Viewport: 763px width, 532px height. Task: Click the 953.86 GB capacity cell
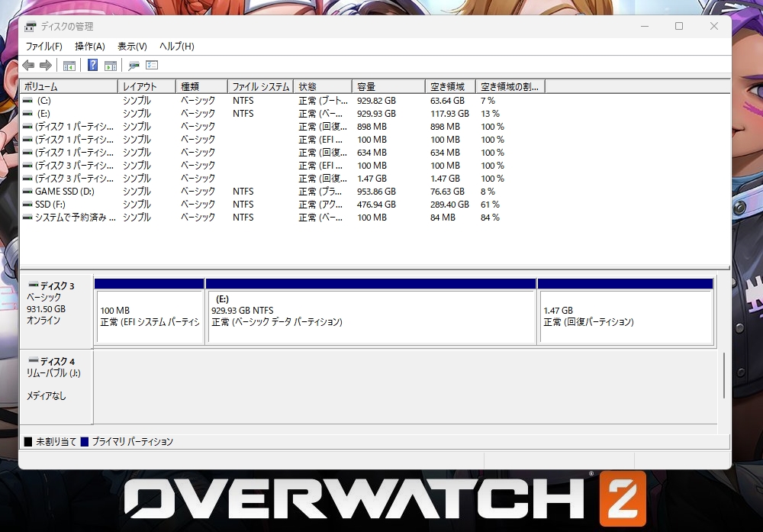(376, 192)
